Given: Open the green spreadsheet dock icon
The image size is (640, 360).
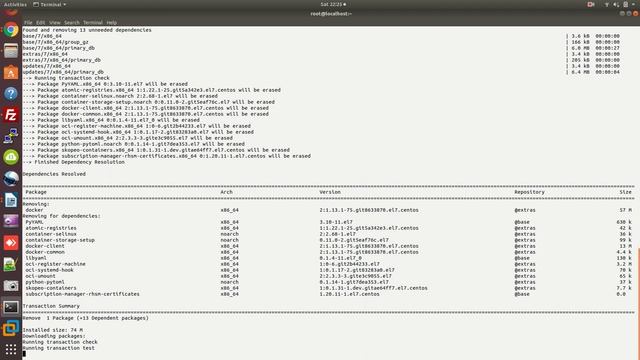Looking at the screenshot, I should (x=11, y=264).
